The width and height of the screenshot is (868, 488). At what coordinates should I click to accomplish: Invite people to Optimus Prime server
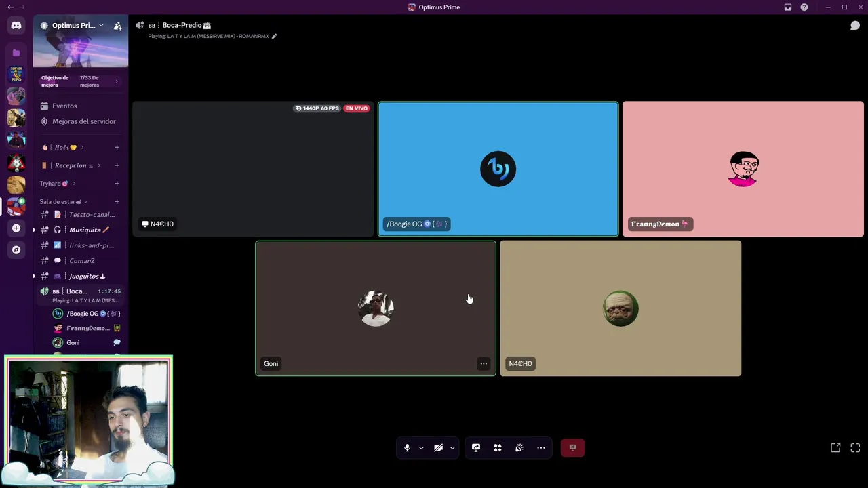click(117, 26)
